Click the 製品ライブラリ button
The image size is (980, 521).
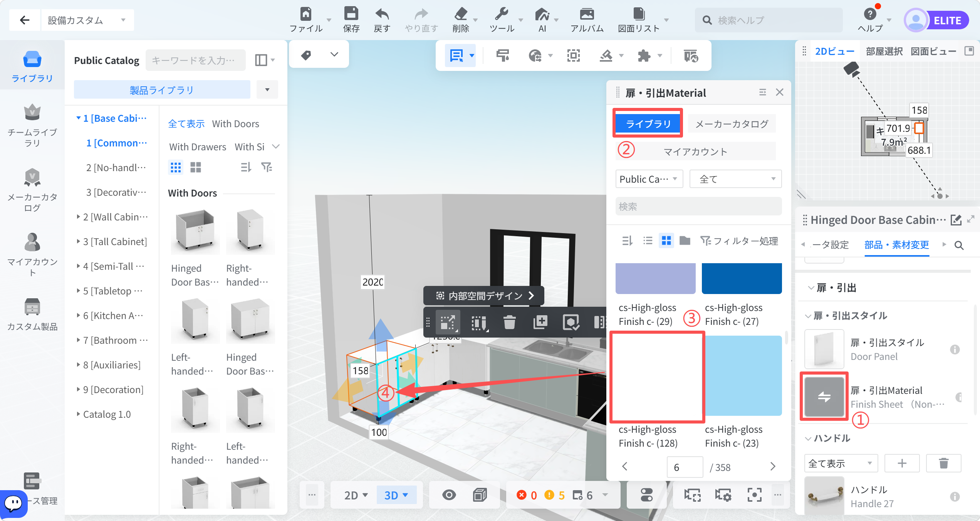point(162,90)
